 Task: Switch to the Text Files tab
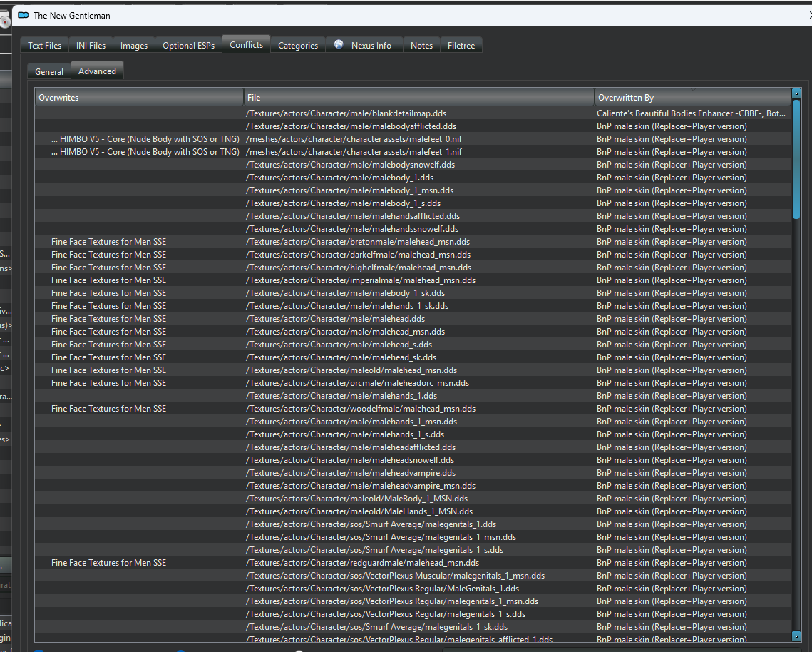click(x=44, y=45)
